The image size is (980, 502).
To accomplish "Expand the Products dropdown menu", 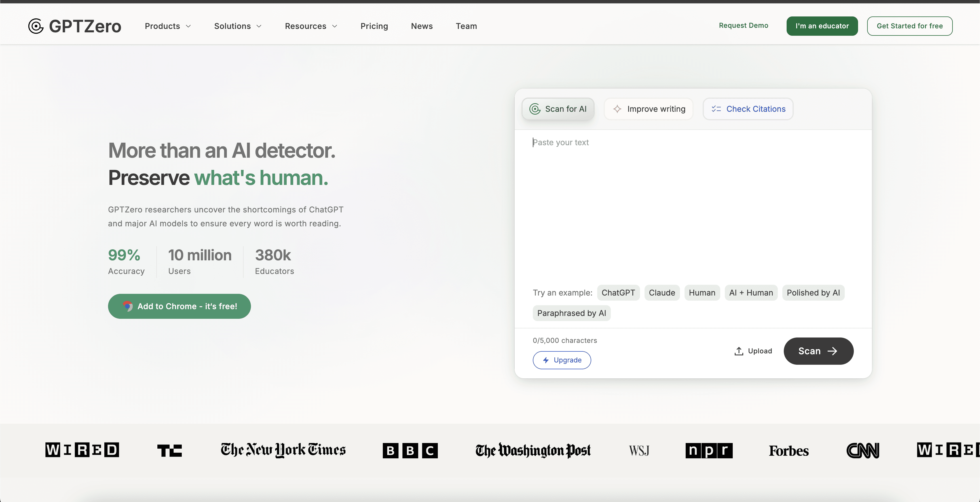I will pyautogui.click(x=167, y=26).
